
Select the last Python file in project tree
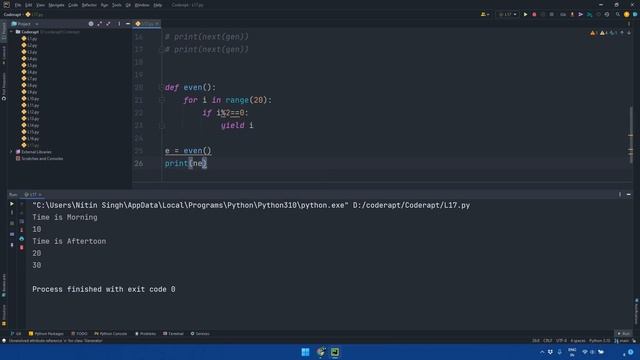(x=30, y=145)
